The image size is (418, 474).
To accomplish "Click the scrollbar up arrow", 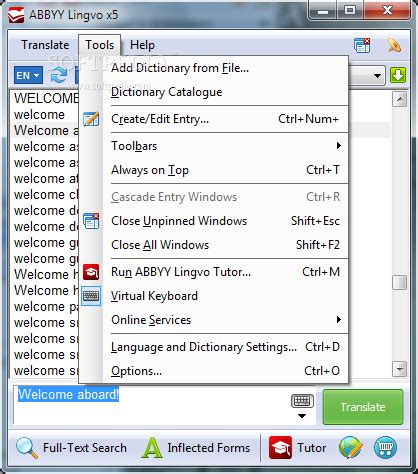I will (x=400, y=99).
